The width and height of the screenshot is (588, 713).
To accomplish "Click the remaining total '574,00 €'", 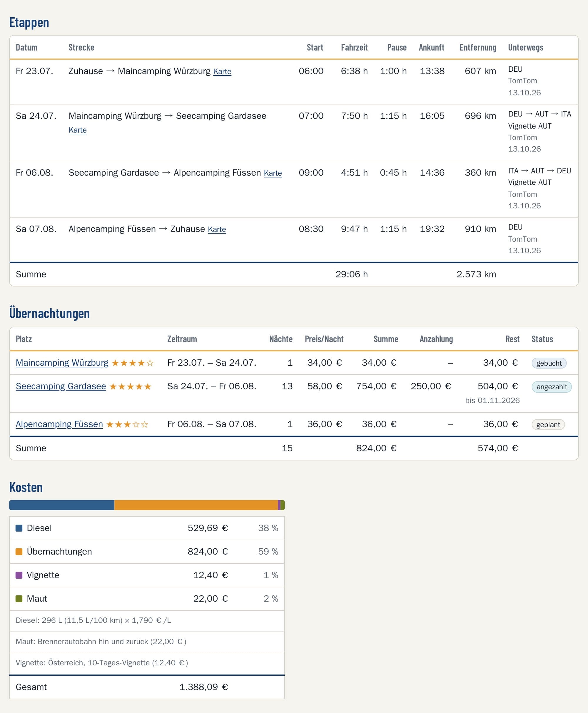I will (497, 448).
